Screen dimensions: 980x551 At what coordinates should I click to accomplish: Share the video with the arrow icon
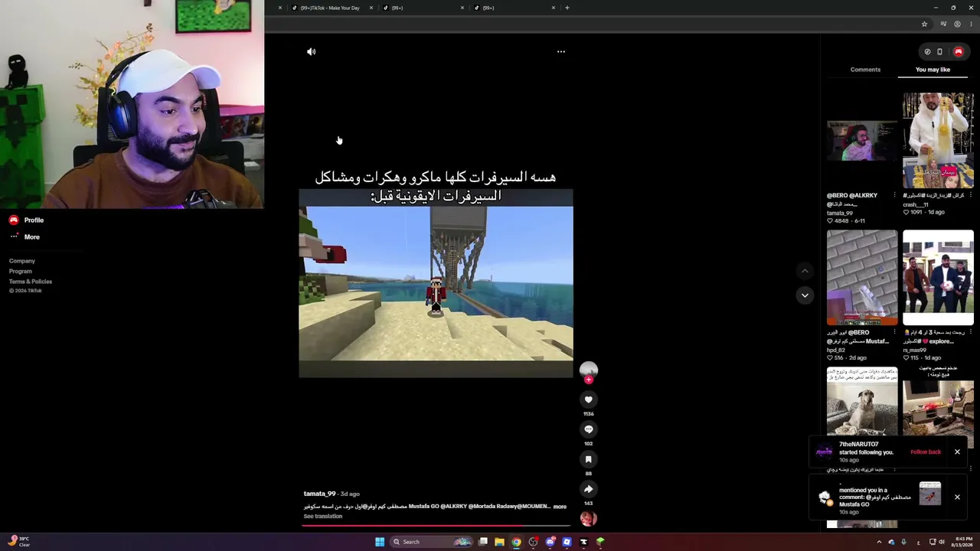pyautogui.click(x=588, y=489)
